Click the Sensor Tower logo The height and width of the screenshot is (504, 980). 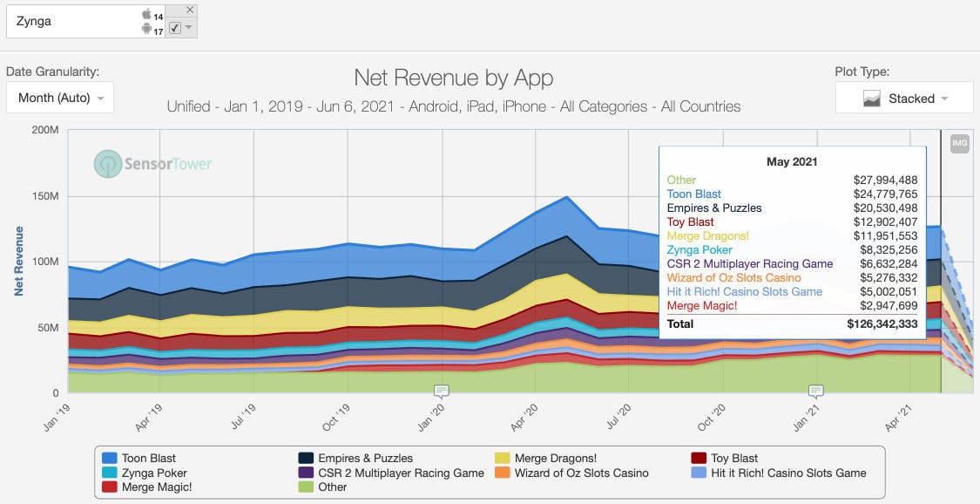153,164
